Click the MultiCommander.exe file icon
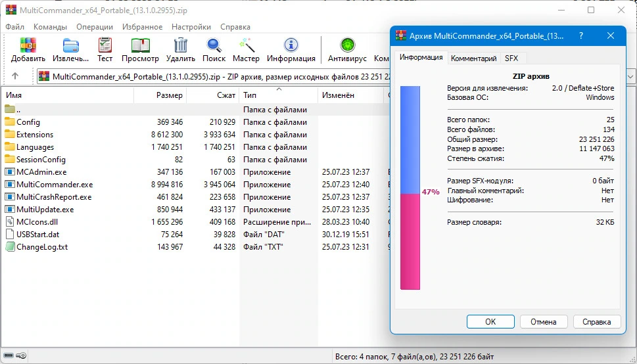637x364 pixels. 10,185
